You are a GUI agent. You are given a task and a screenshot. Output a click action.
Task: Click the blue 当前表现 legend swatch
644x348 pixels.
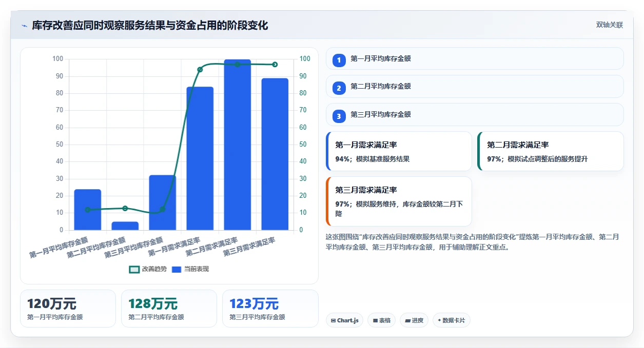(x=177, y=269)
